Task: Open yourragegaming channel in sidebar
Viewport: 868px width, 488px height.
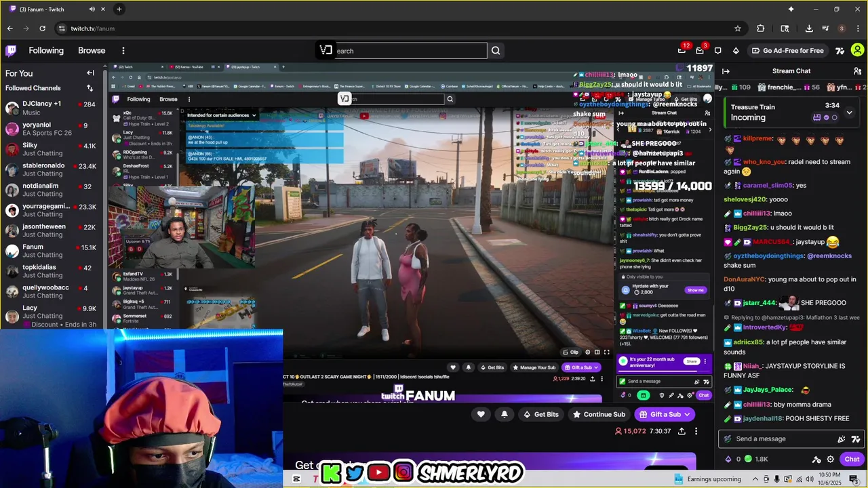Action: (51, 210)
